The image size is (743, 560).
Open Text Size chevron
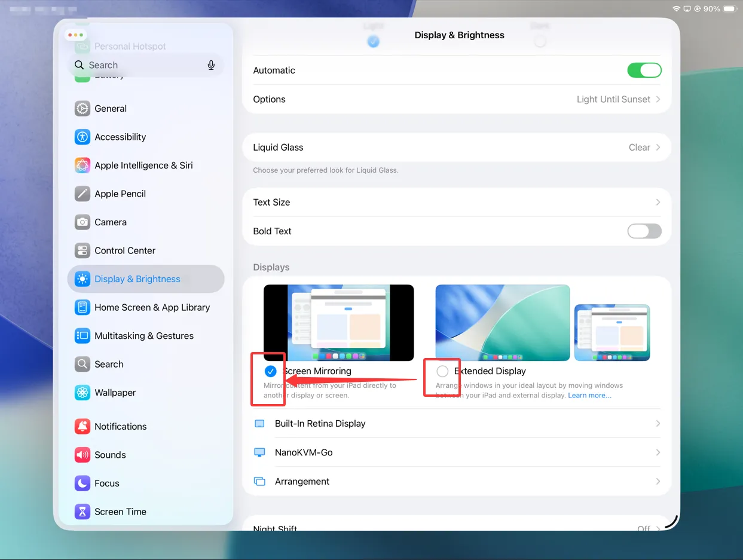(x=658, y=202)
